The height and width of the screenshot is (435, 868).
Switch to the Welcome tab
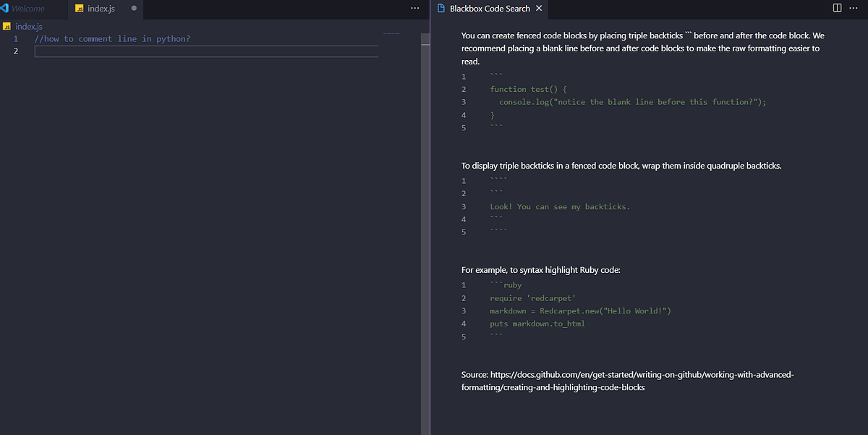tap(29, 9)
